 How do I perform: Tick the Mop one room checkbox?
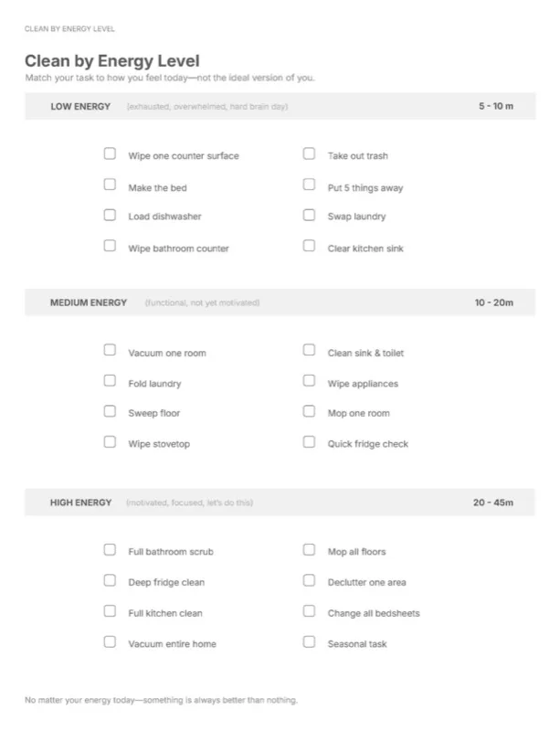[309, 411]
